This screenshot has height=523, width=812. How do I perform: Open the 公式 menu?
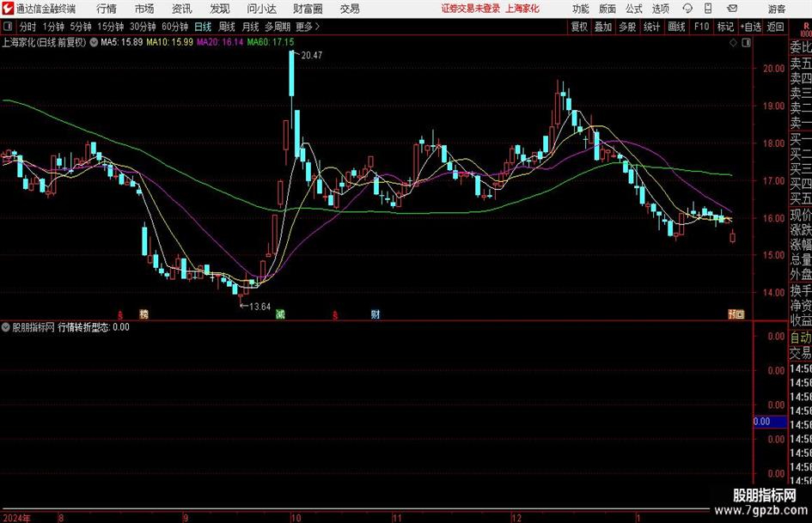634,9
